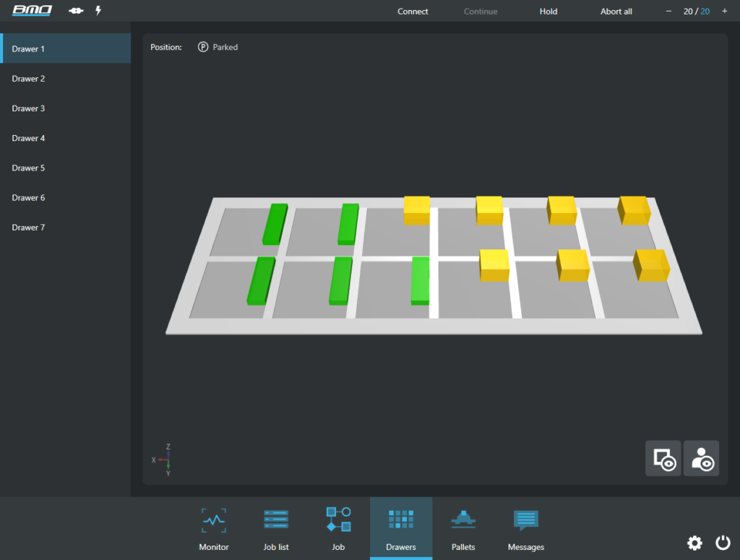Screen dimensions: 740x560
Task: Select Drawer 1 in the list
Action: 66,48
